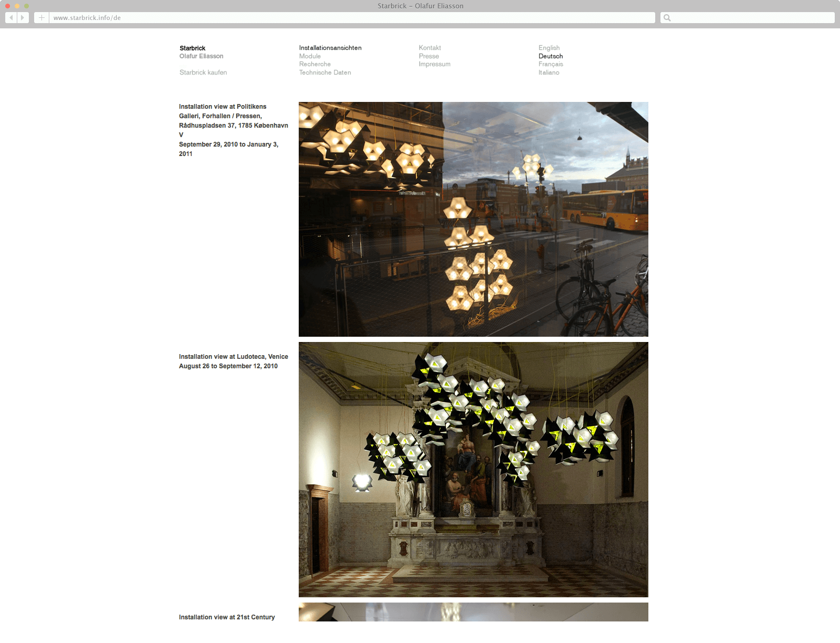
Task: Open the Presse page
Action: click(429, 56)
